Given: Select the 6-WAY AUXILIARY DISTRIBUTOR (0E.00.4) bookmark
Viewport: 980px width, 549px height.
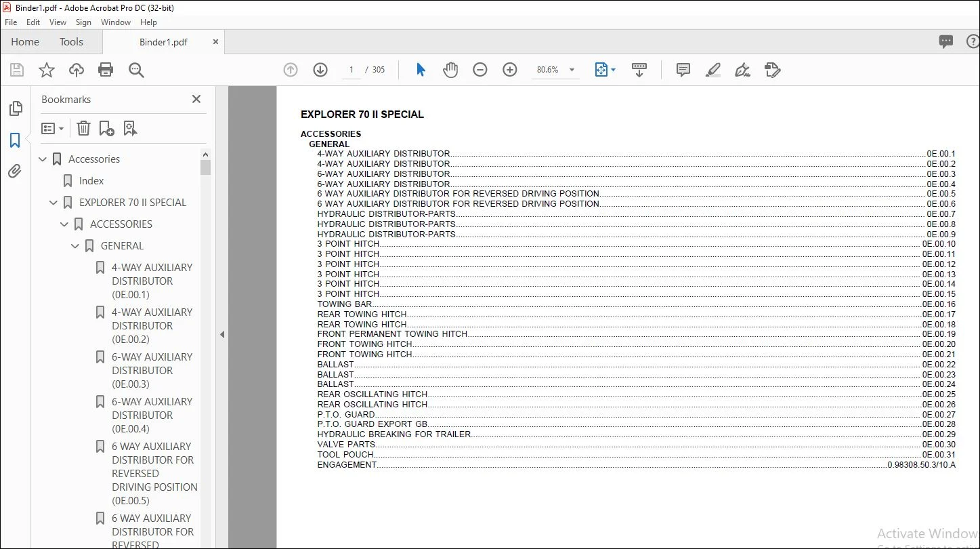Looking at the screenshot, I should (x=152, y=415).
